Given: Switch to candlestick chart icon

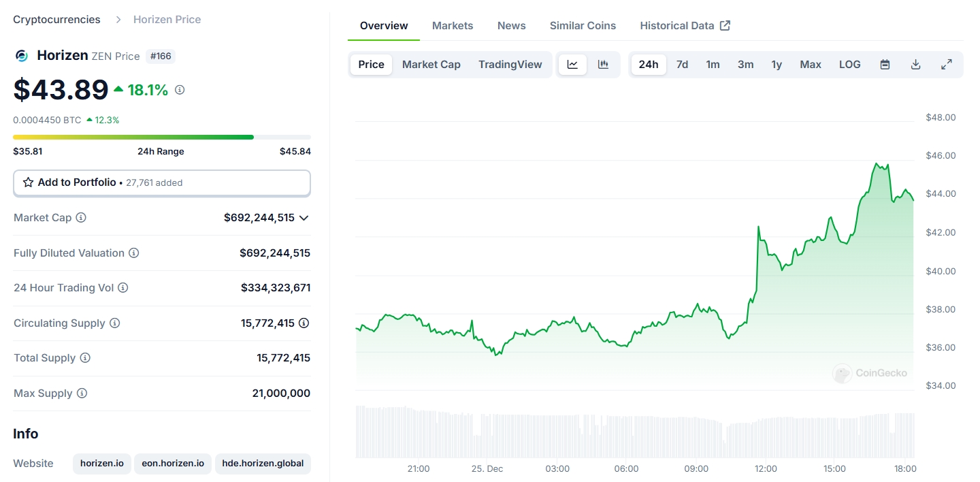Looking at the screenshot, I should pos(603,65).
